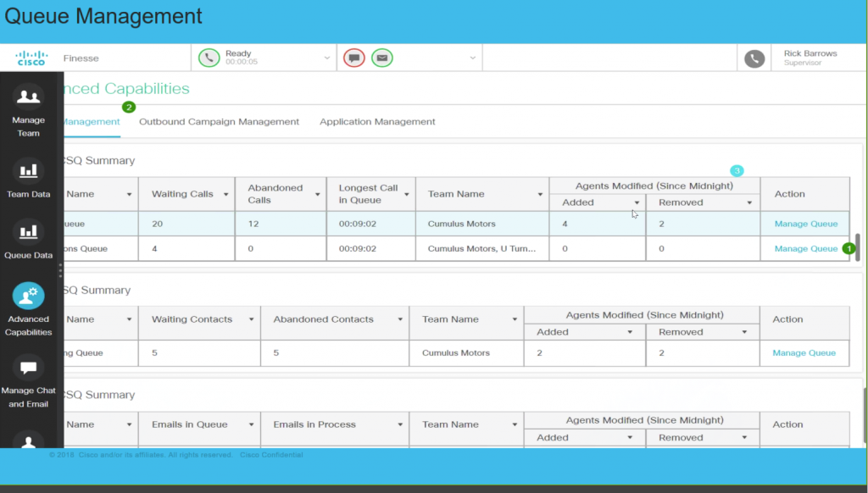Switch to the Outbound Campaign Management tab
Viewport: 868px width, 493px height.
click(x=219, y=121)
